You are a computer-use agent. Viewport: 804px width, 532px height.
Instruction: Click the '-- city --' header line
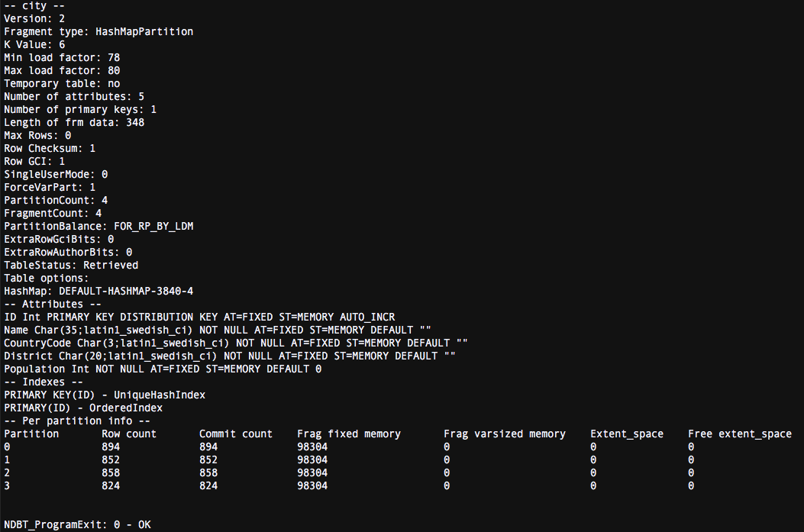pos(35,5)
